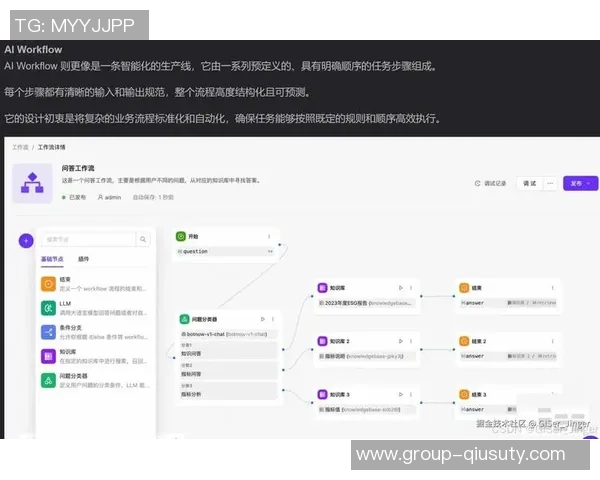Open the first 知识库 node more menu
This screenshot has width=600, height=480.
point(411,287)
